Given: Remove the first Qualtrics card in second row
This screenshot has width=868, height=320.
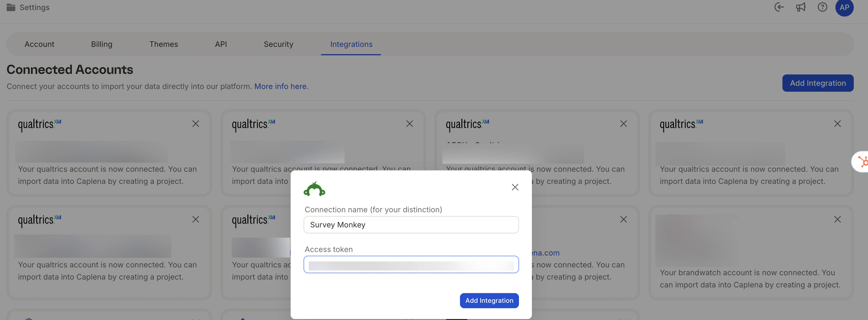Looking at the screenshot, I should 195,219.
